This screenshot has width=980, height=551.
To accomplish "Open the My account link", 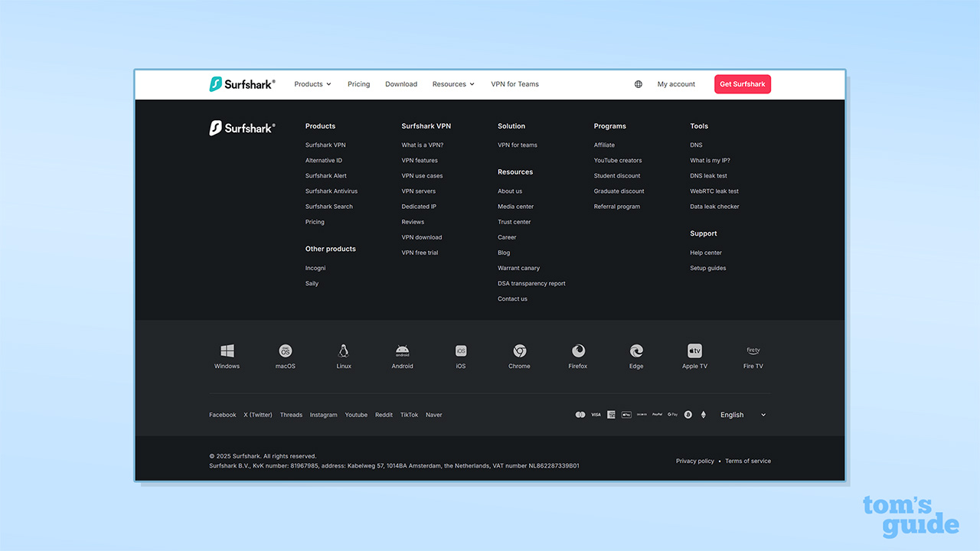I will [x=676, y=84].
